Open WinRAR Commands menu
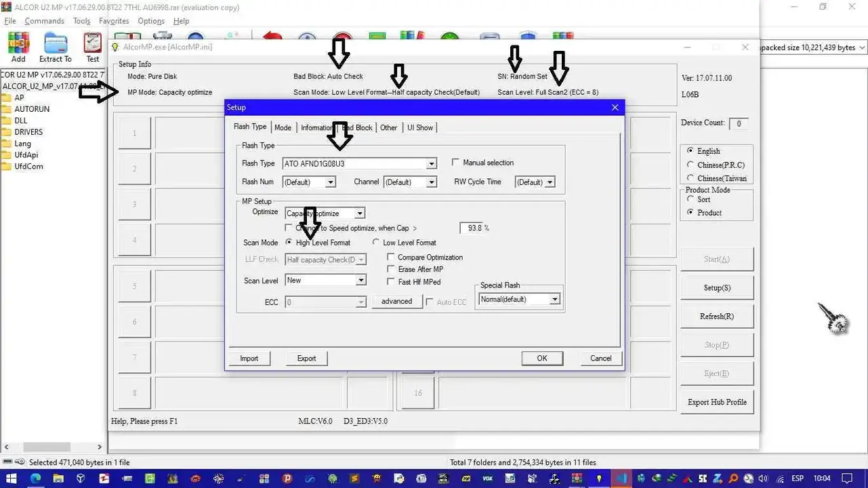Image resolution: width=868 pixels, height=488 pixels. 45,21
